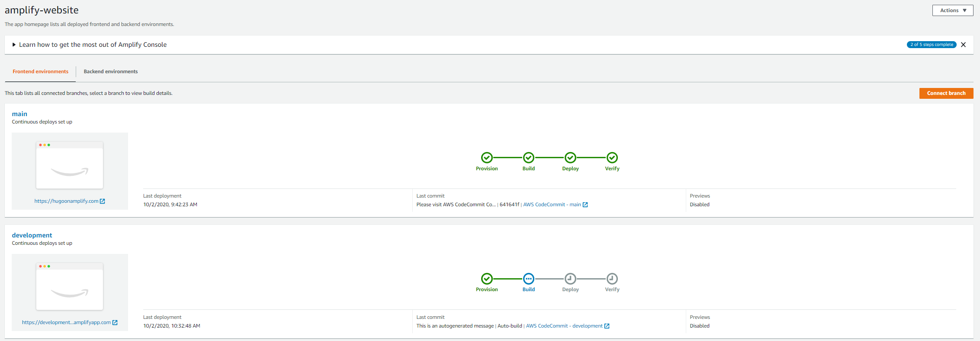Screen dimensions: 980x341
Task: Click the Verify label under main branch
Action: [x=612, y=169]
